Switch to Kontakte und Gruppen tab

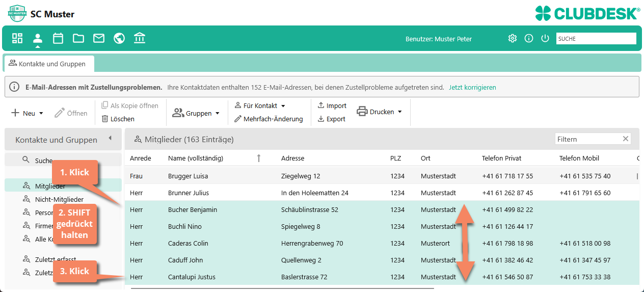point(49,64)
